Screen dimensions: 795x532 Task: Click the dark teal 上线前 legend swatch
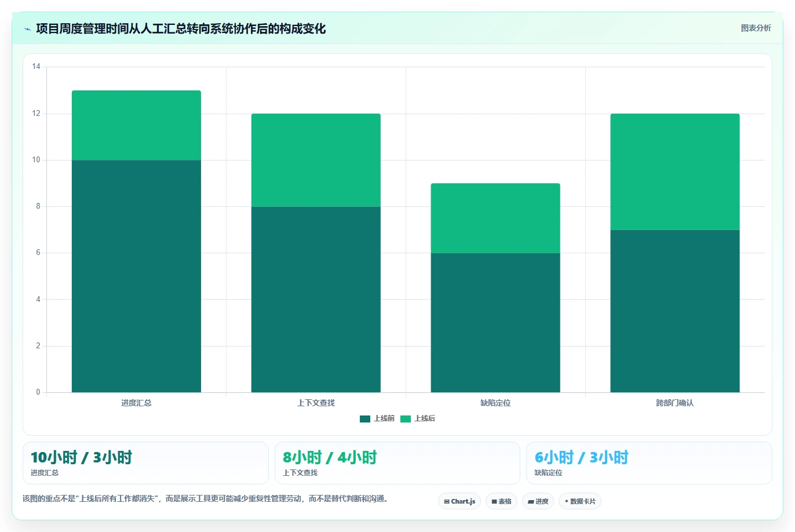click(x=365, y=418)
